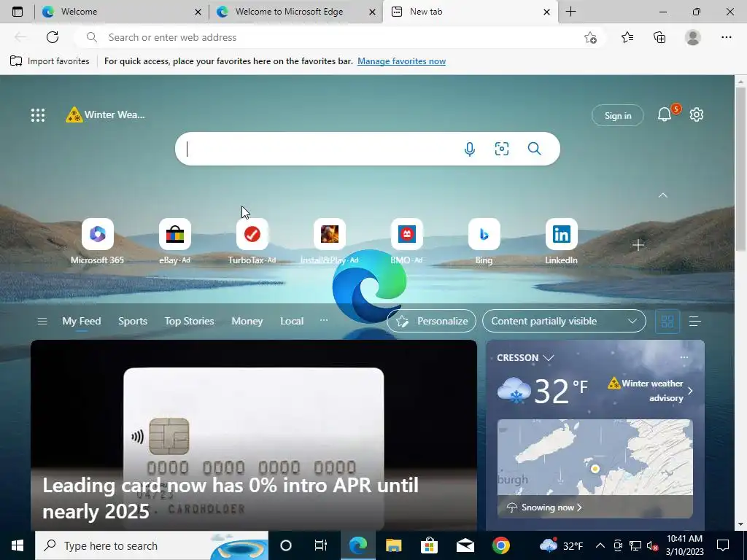
Task: Open the Winter Wea... alert link
Action: click(105, 114)
